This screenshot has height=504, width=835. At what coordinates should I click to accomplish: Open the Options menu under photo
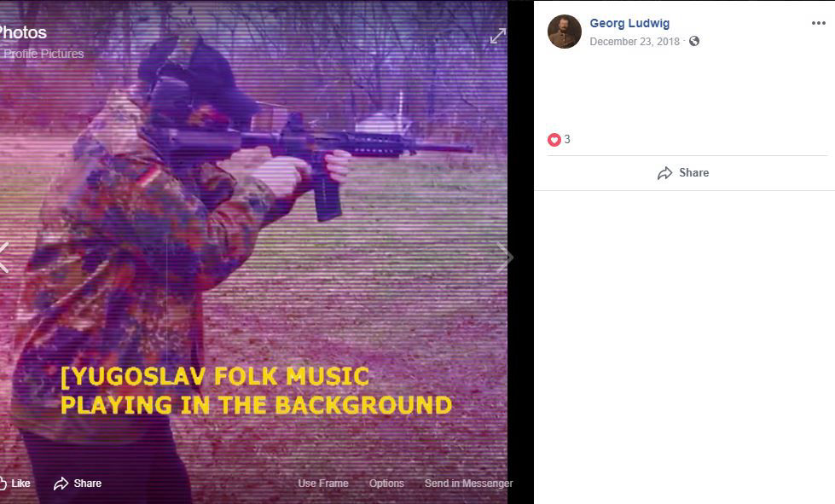coord(386,484)
